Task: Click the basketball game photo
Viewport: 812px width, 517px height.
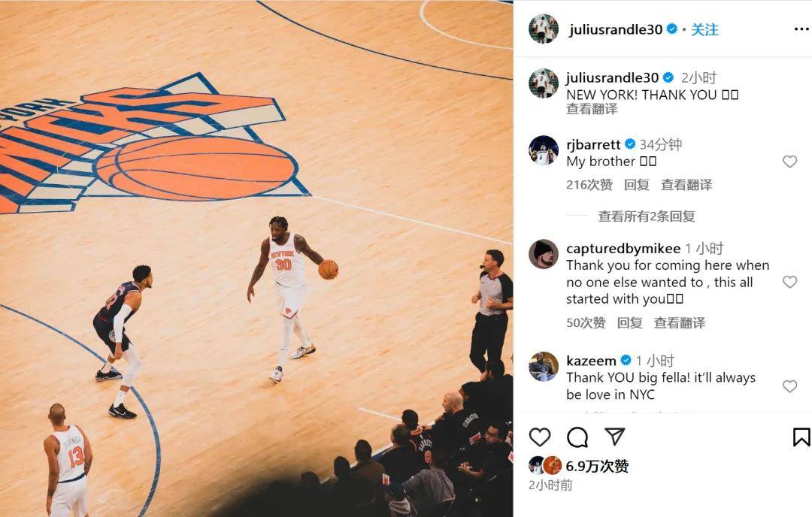Action: (256, 258)
